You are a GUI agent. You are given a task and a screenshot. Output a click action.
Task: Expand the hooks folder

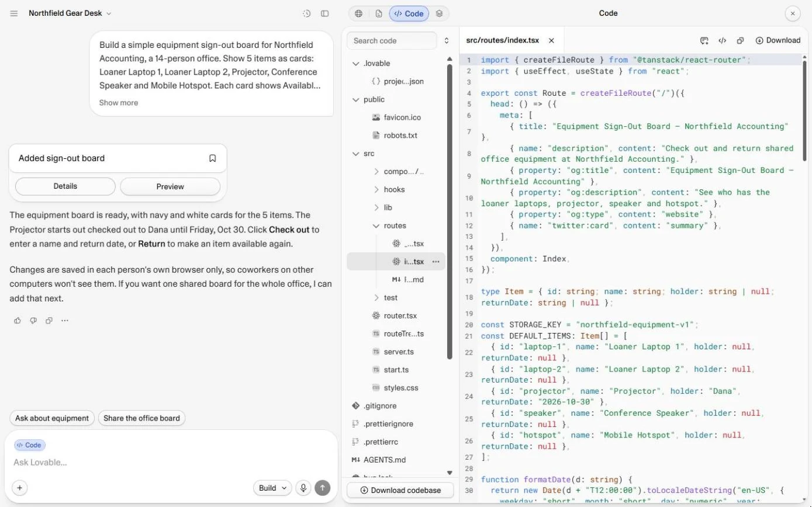pos(376,190)
